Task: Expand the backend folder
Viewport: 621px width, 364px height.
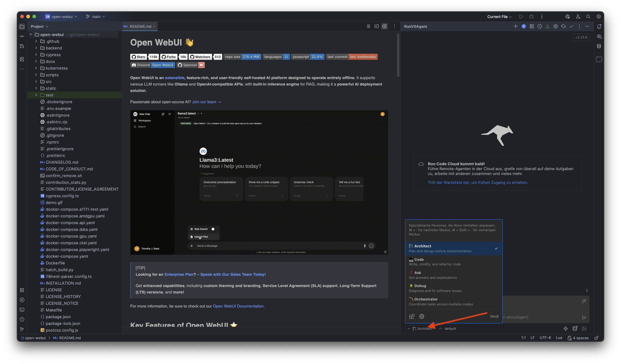Action: click(x=36, y=48)
